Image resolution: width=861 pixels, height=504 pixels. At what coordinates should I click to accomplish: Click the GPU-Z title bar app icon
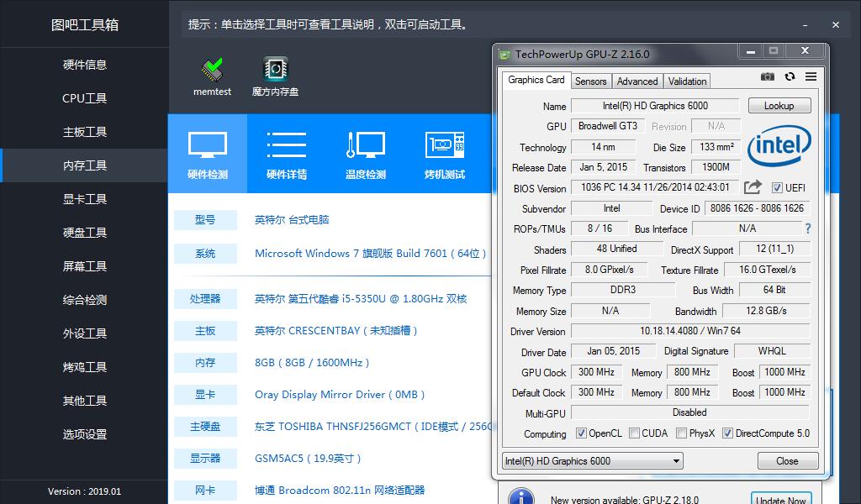point(504,55)
